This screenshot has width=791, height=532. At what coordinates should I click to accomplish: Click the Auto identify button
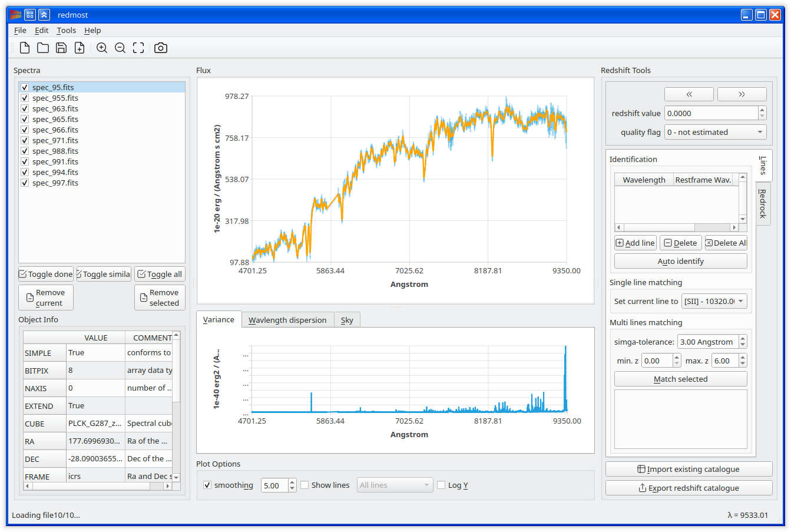pyautogui.click(x=680, y=262)
